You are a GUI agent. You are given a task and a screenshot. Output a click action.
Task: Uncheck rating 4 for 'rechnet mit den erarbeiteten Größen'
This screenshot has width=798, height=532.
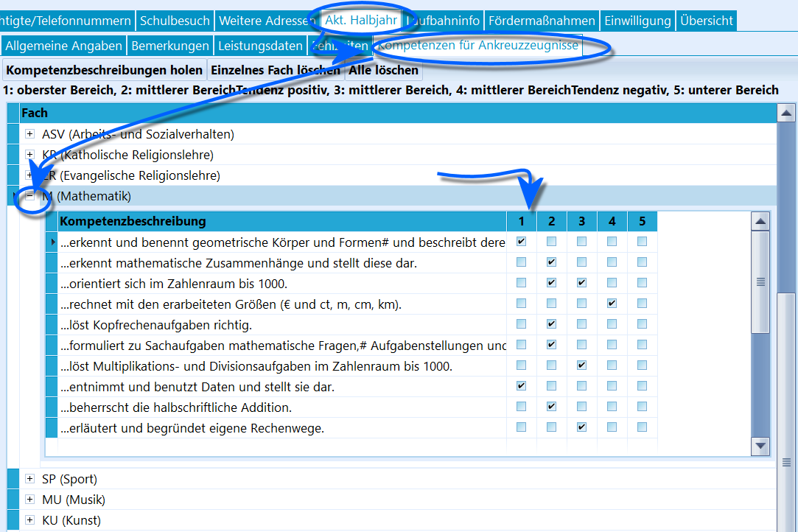click(x=612, y=304)
